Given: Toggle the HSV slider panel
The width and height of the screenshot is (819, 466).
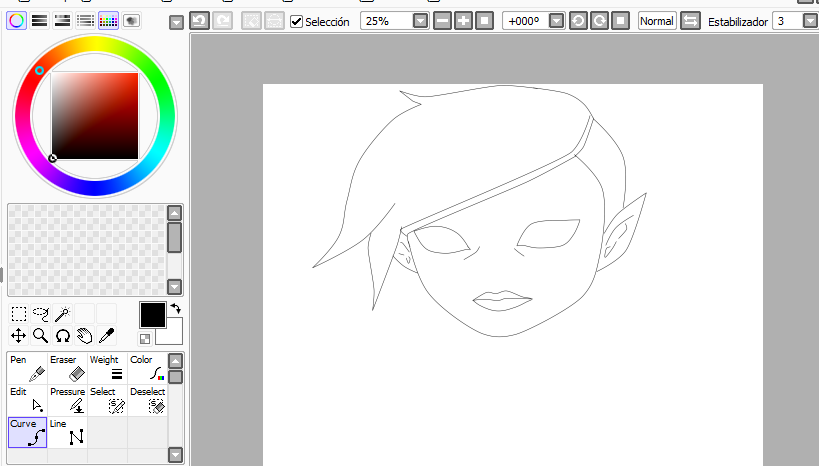Looking at the screenshot, I should 63,21.
